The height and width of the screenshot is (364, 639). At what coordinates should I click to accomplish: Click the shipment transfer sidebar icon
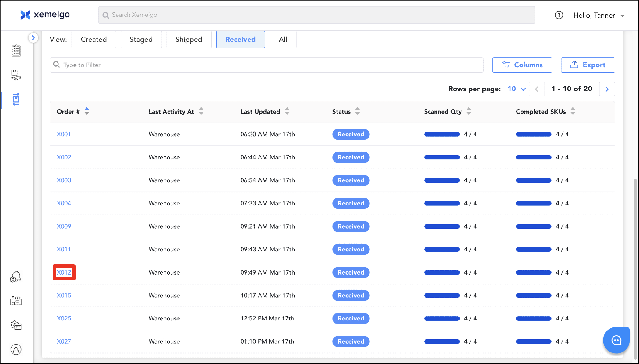tap(16, 99)
